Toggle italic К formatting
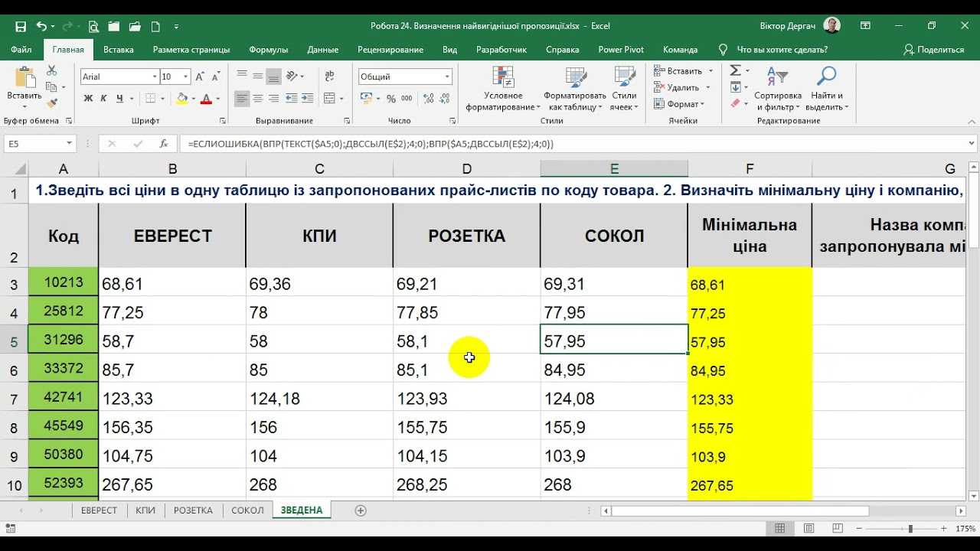 104,99
